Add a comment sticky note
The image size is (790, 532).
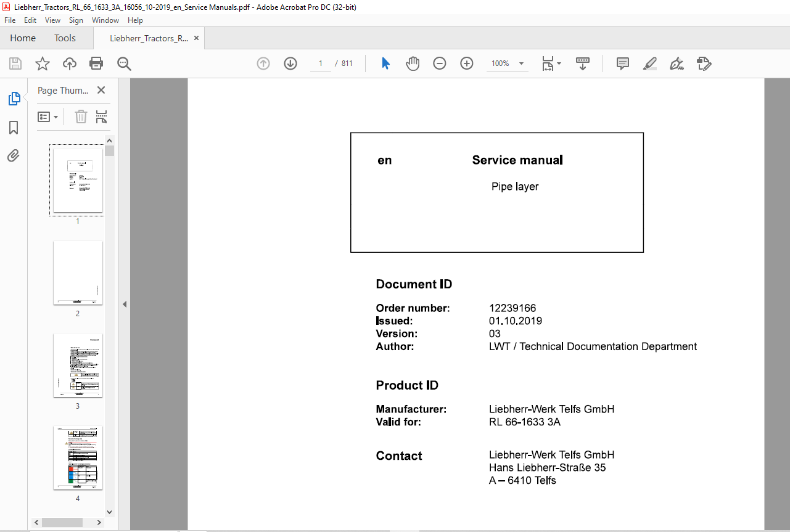pyautogui.click(x=623, y=63)
